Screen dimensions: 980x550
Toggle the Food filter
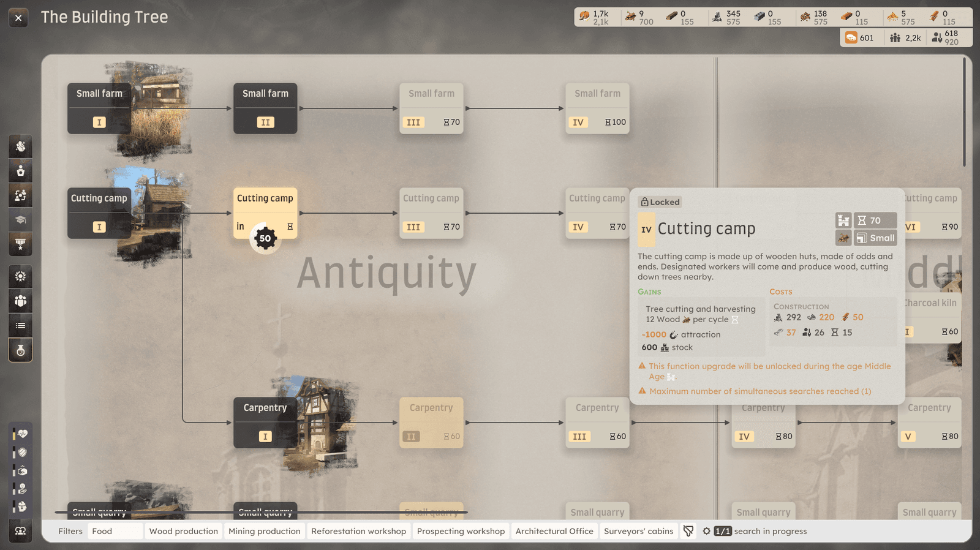coord(115,531)
